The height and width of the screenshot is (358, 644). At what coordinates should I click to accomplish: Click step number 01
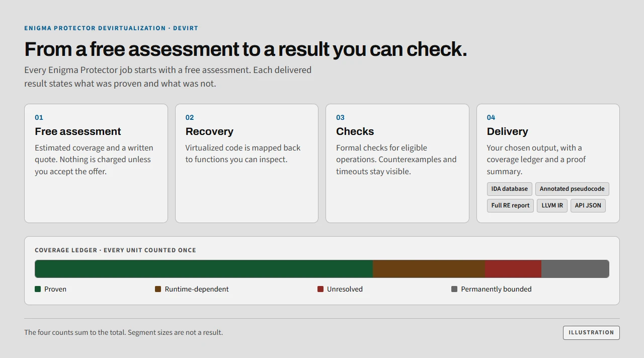[x=39, y=117]
